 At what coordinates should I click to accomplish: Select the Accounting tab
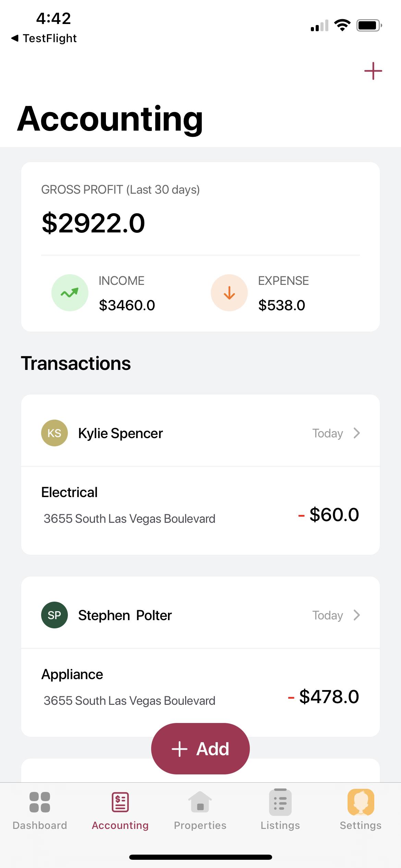pos(120,810)
